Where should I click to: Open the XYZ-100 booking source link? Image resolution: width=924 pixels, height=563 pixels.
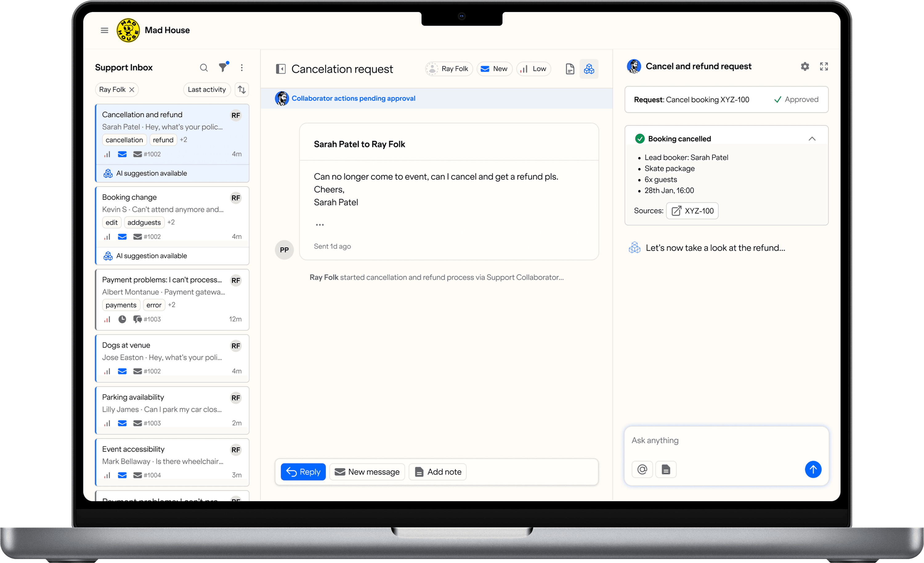pos(692,211)
